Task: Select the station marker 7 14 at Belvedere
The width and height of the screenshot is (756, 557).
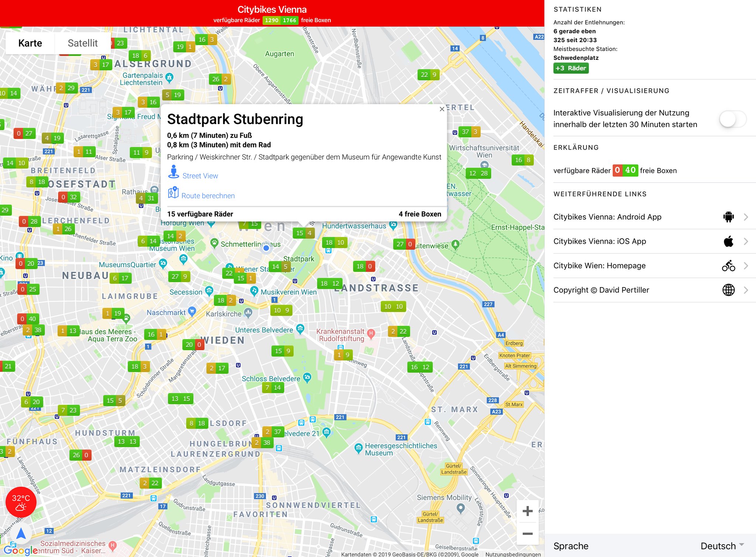Action: tap(273, 387)
